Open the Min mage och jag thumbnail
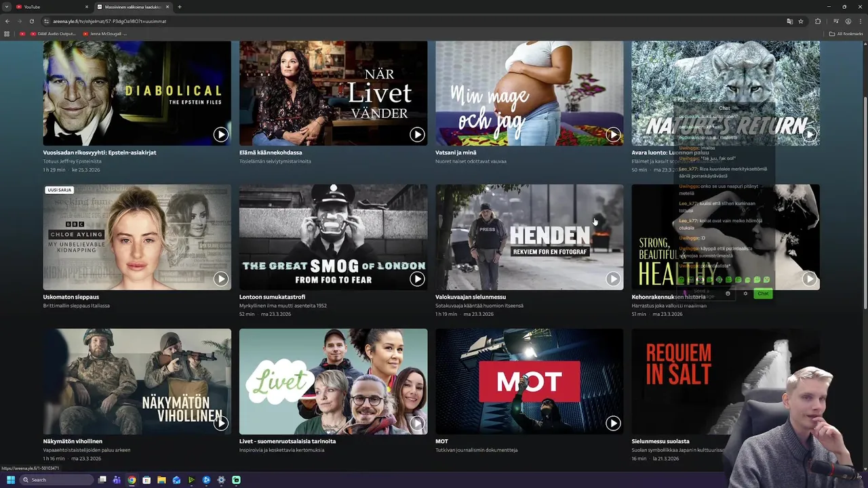 529,94
